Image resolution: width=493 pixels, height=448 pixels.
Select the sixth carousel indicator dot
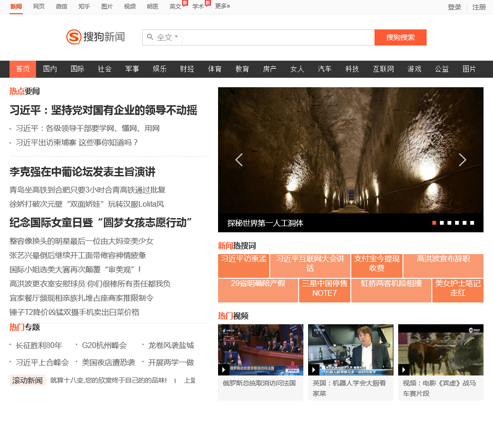click(x=472, y=223)
